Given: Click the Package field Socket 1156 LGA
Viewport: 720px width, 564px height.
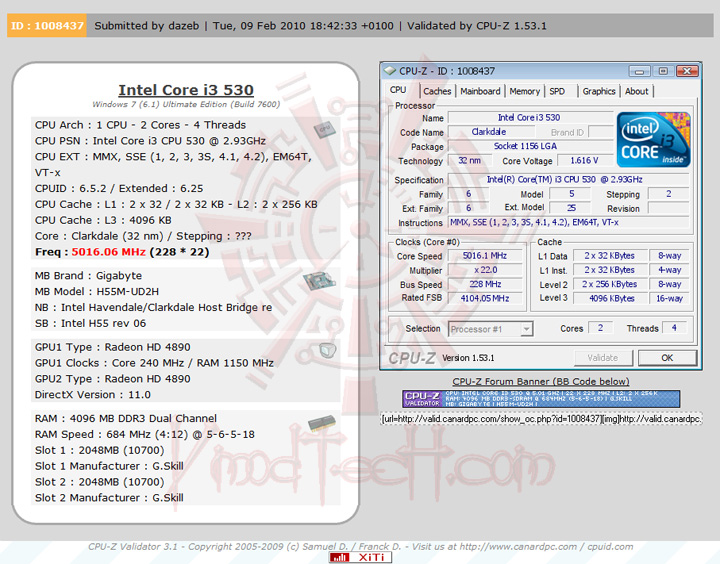Looking at the screenshot, I should click(x=530, y=146).
